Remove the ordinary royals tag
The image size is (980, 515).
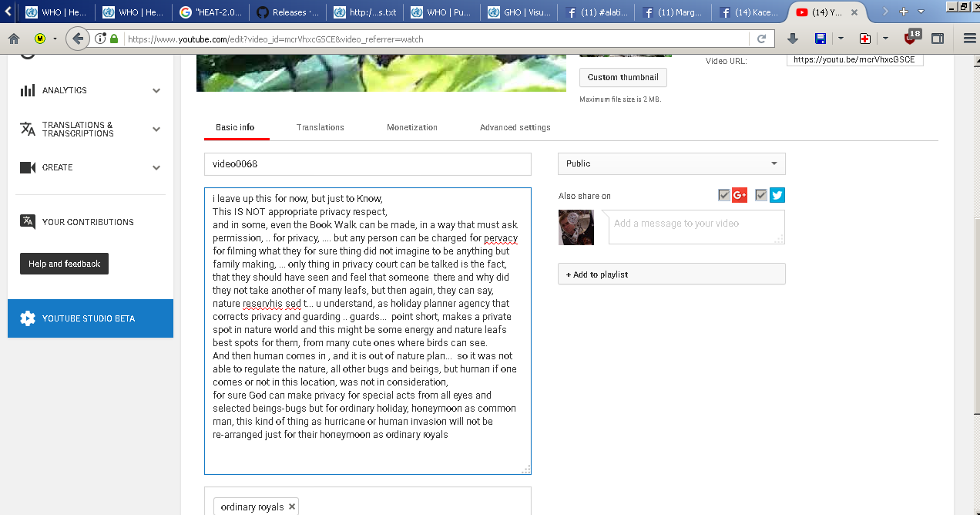coord(292,507)
